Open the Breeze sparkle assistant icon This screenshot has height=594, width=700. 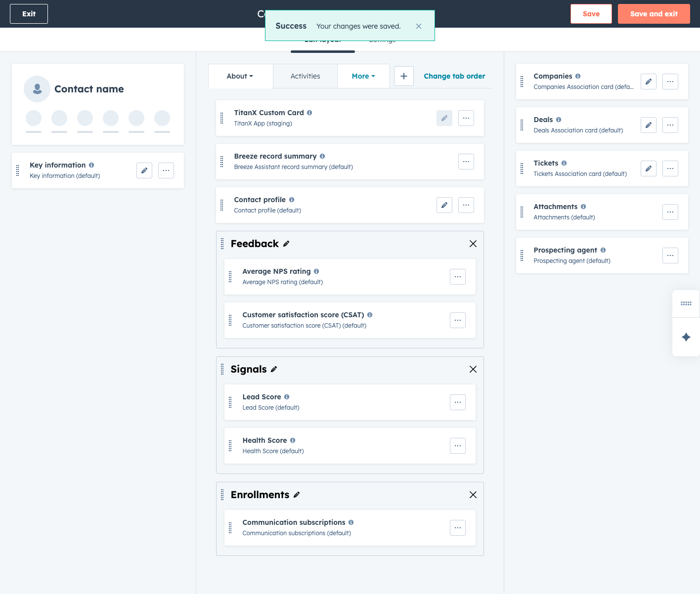(686, 337)
